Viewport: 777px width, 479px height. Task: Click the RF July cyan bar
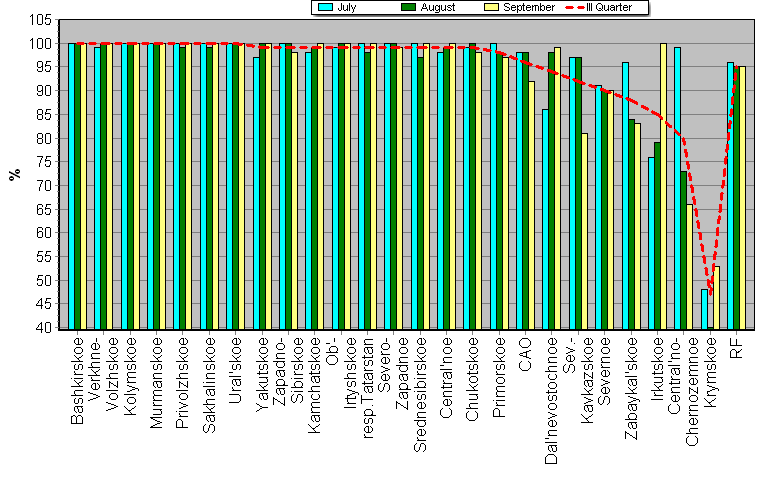click(730, 196)
